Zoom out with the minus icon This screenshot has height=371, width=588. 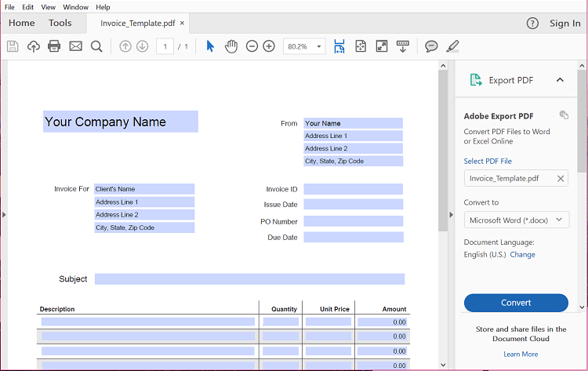[x=252, y=46]
